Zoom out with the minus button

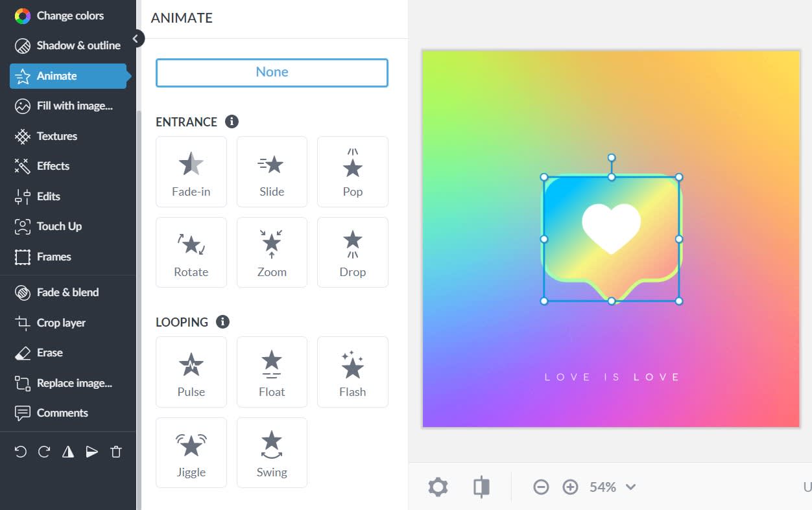tap(541, 487)
